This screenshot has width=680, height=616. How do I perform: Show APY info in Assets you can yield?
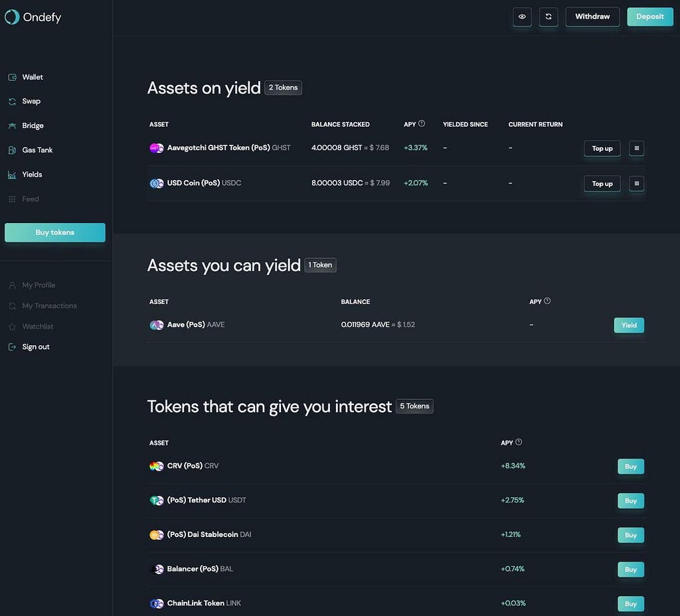pos(547,301)
